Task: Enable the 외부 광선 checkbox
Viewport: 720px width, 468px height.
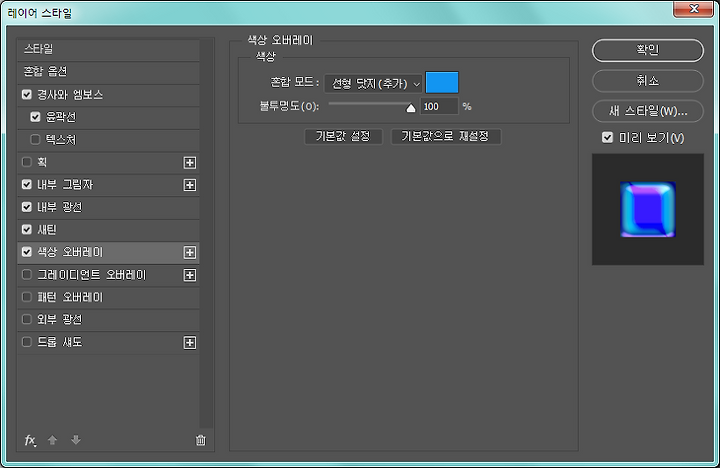Action: (27, 319)
